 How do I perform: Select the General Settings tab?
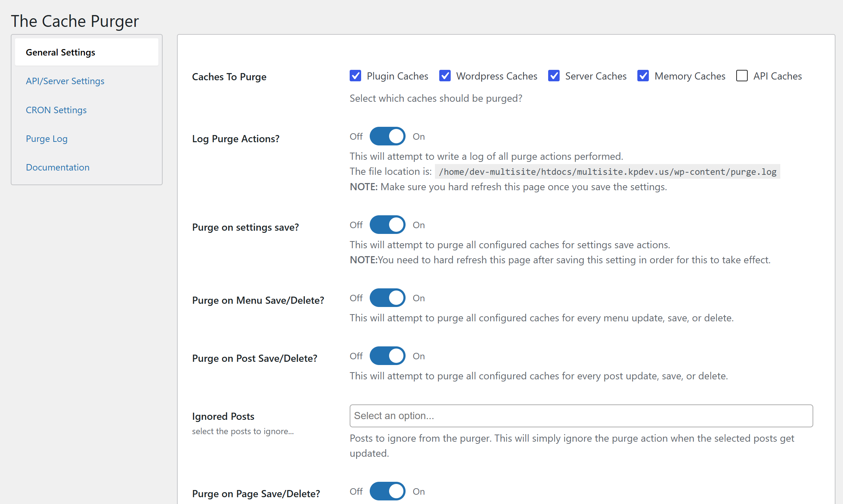click(x=61, y=52)
